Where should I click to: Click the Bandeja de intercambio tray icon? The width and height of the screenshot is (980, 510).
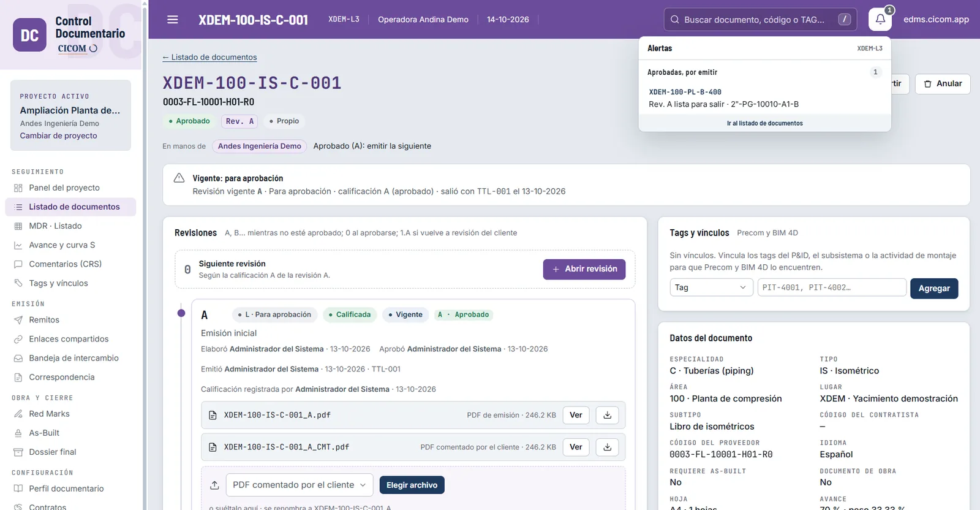[x=18, y=358]
